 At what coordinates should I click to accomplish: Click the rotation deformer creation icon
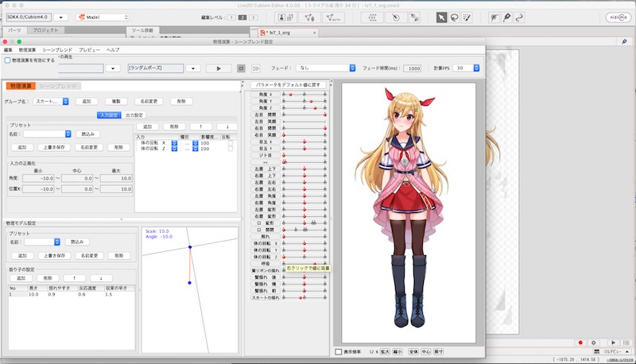(x=396, y=17)
